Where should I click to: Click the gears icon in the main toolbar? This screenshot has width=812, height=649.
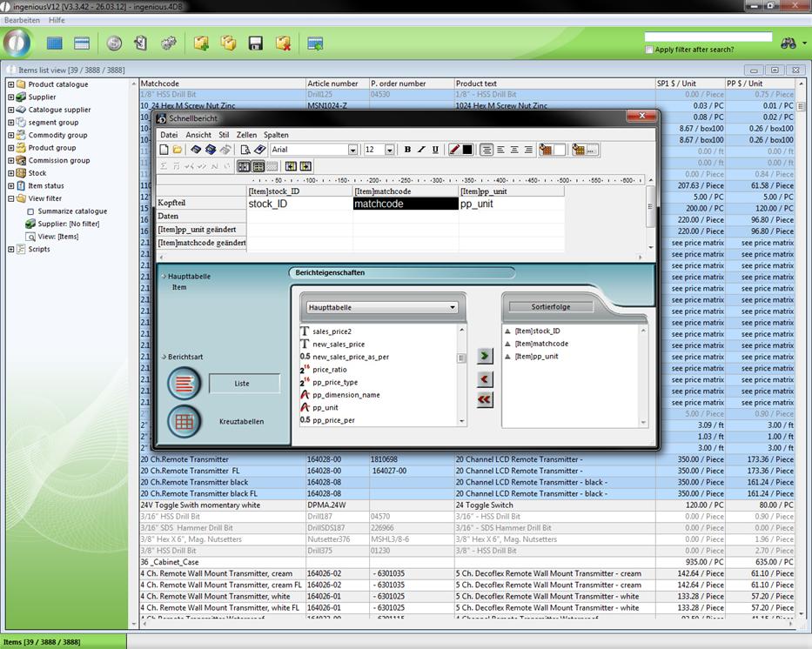168,43
